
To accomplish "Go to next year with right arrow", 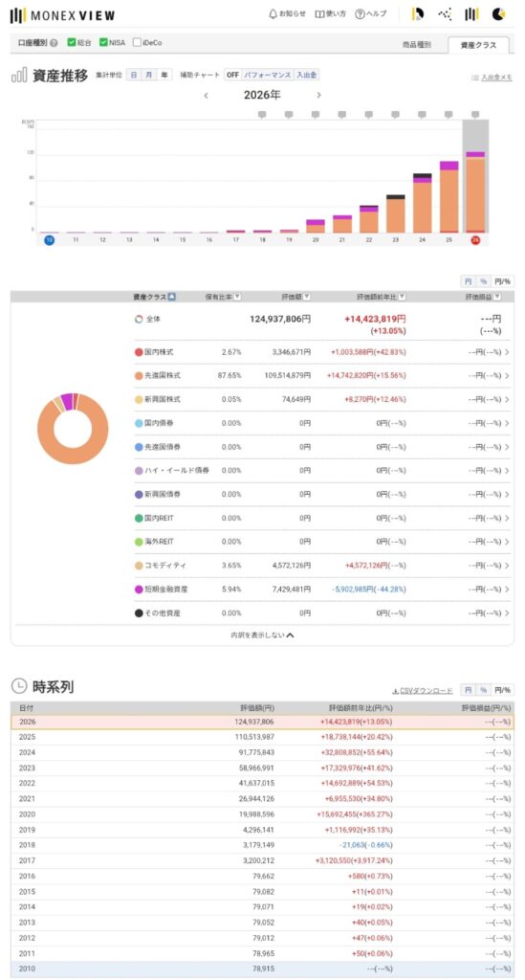I will (x=318, y=95).
